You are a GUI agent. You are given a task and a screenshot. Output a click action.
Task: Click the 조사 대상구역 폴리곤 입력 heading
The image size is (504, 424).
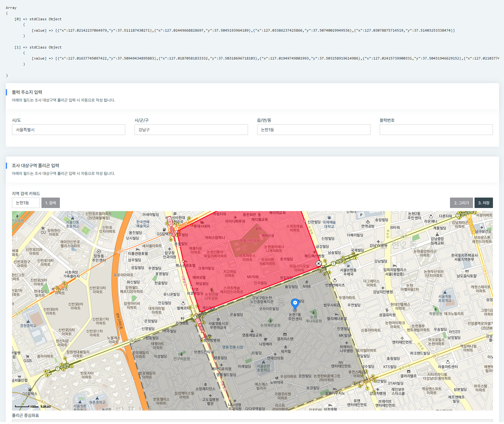click(x=36, y=166)
